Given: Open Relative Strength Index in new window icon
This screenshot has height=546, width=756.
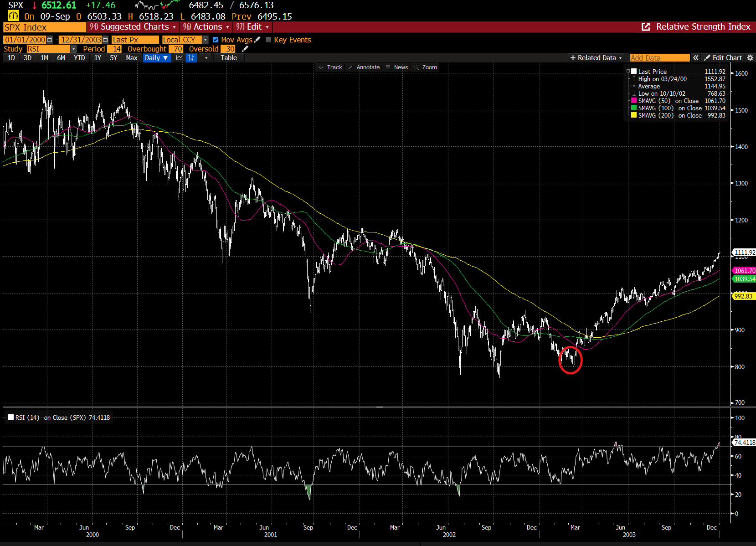Looking at the screenshot, I should tap(646, 27).
